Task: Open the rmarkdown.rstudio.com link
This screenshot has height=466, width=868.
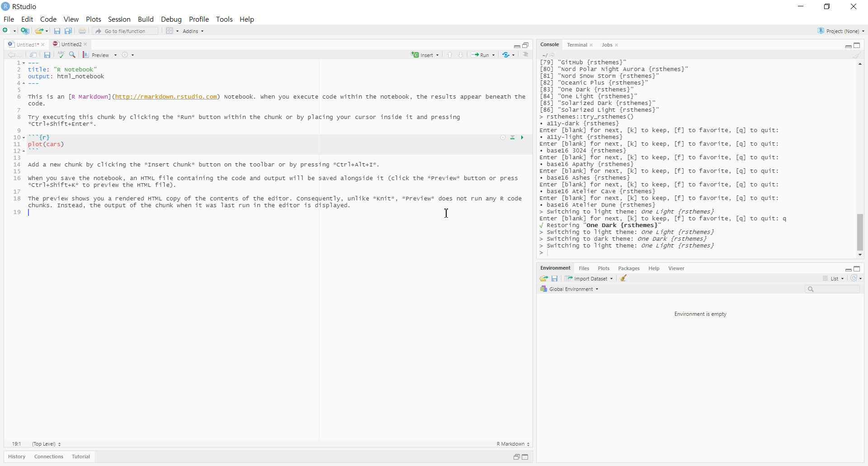Action: 166,97
